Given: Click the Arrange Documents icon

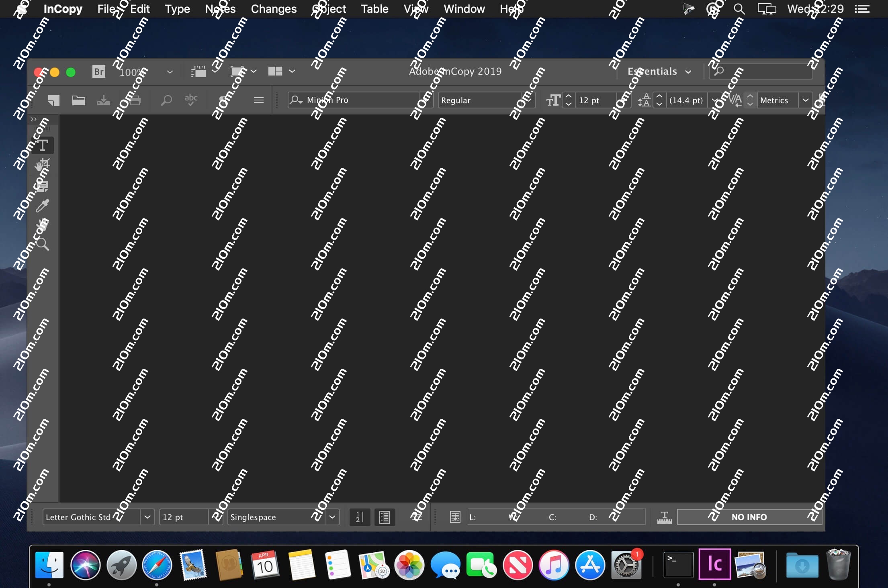Looking at the screenshot, I should point(275,71).
